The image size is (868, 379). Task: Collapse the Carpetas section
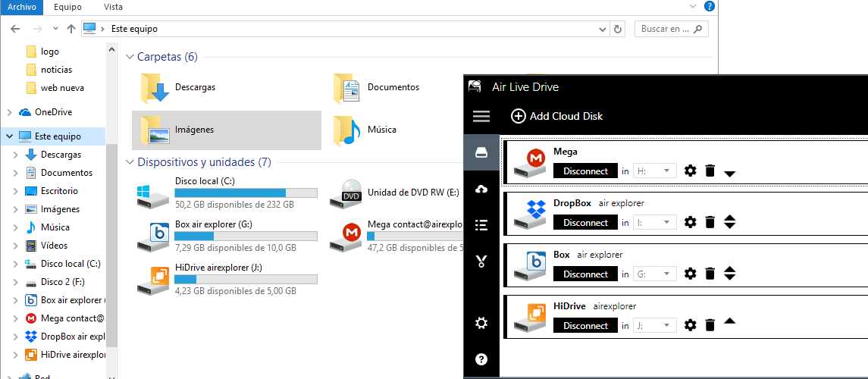(x=130, y=56)
